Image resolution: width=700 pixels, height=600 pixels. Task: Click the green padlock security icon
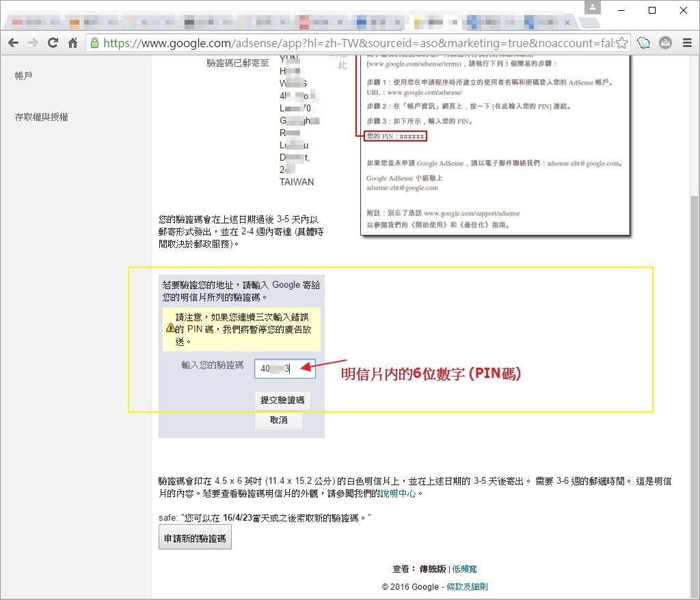point(94,43)
